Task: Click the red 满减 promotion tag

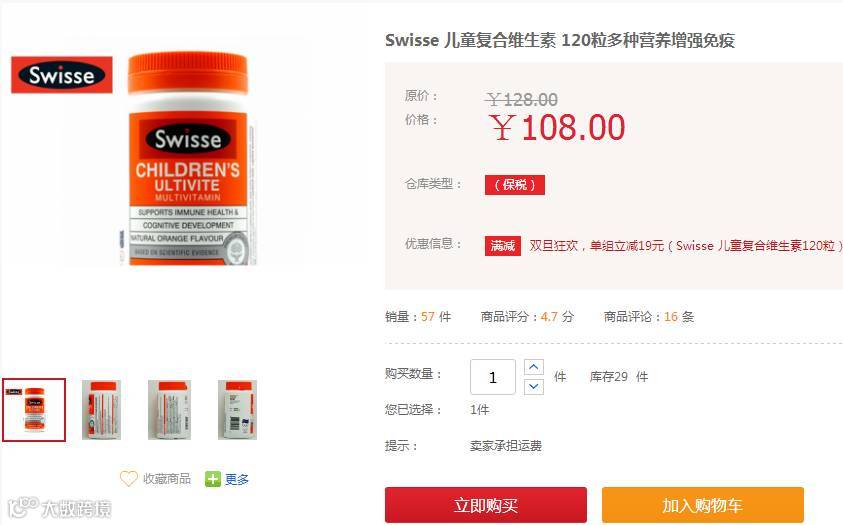Action: pyautogui.click(x=503, y=246)
